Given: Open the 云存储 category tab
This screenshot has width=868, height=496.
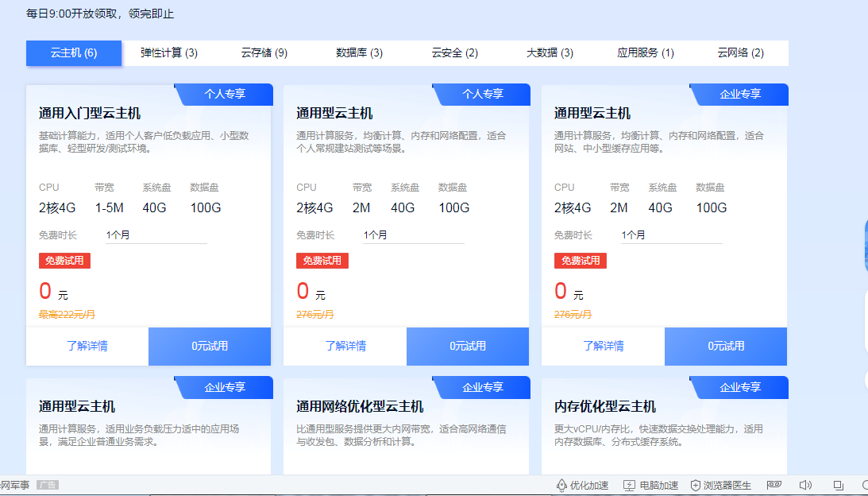Looking at the screenshot, I should 263,52.
